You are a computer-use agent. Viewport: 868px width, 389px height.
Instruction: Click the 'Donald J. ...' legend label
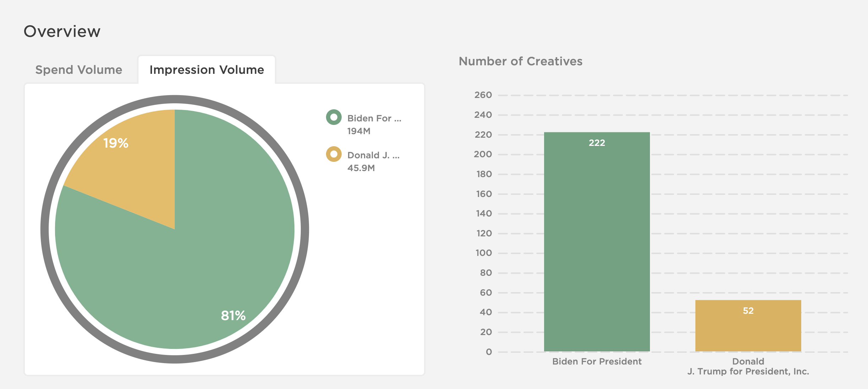coord(373,155)
